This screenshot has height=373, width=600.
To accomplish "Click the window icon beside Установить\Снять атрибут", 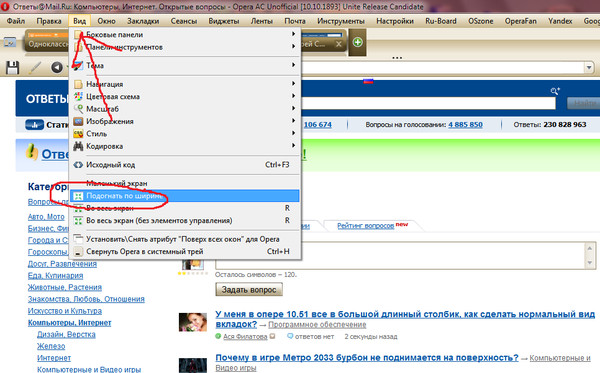I will click(78, 239).
